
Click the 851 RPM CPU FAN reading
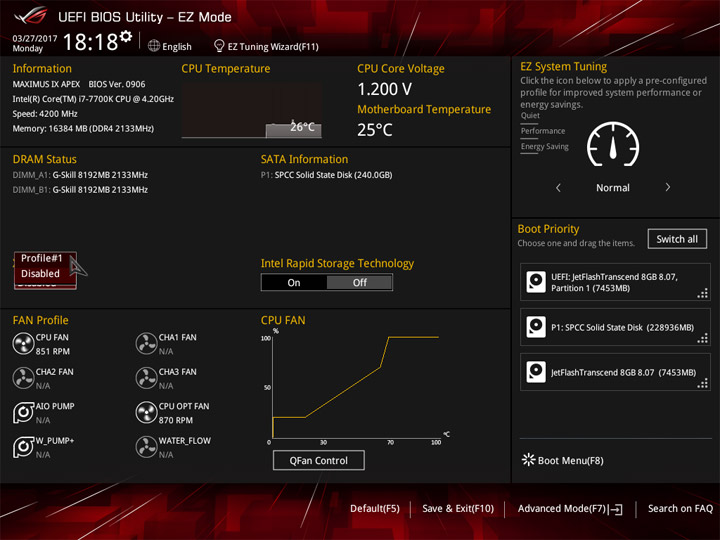[x=53, y=351]
